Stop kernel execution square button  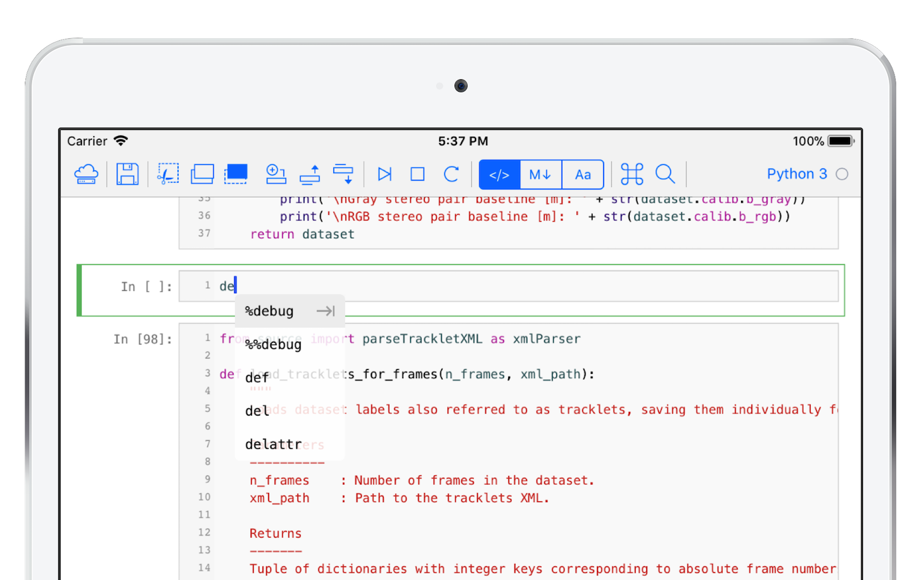click(418, 174)
